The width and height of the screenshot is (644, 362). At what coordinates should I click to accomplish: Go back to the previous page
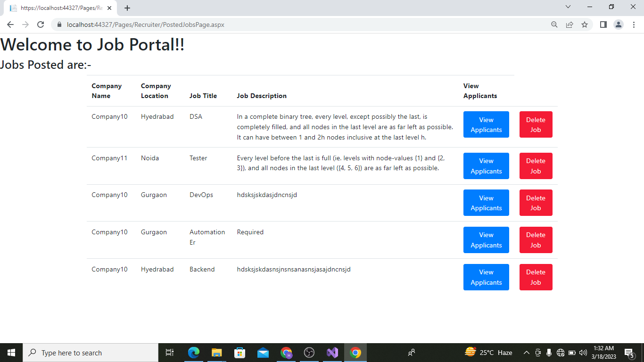pyautogui.click(x=10, y=25)
